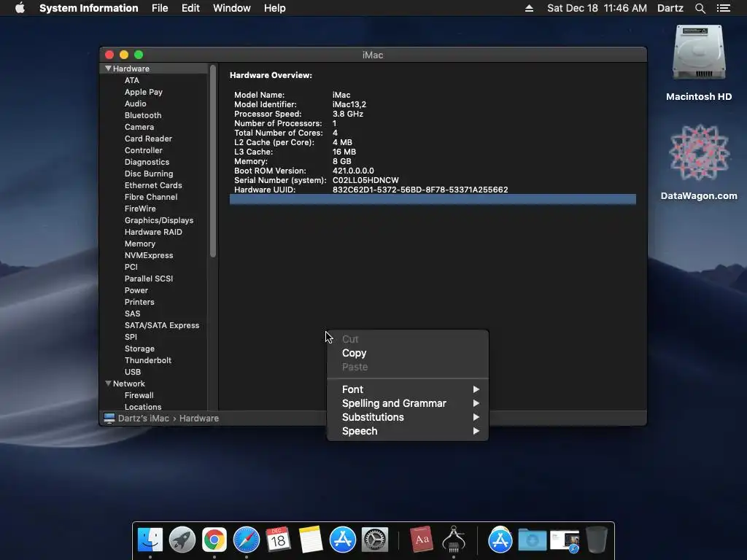The width and height of the screenshot is (747, 560).
Task: Open App Store icon beside Notes
Action: pyautogui.click(x=343, y=540)
